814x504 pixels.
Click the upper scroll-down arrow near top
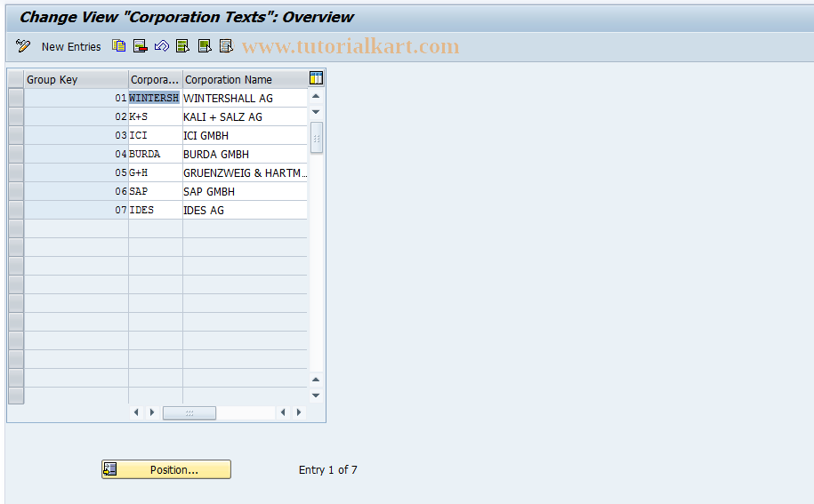coord(316,112)
